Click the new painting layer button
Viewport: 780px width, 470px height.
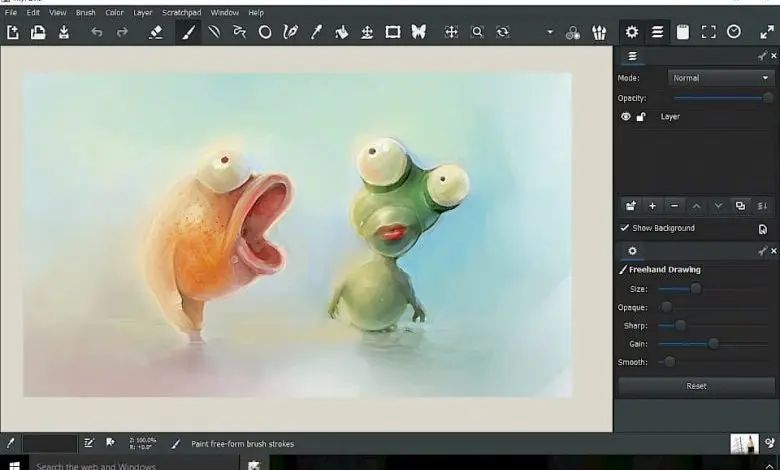click(x=631, y=206)
